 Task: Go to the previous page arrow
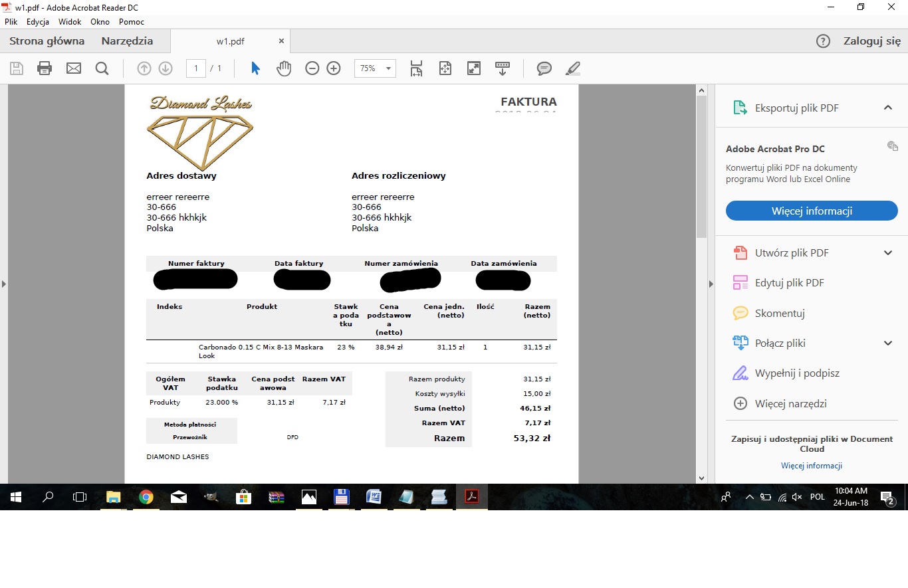[x=144, y=68]
